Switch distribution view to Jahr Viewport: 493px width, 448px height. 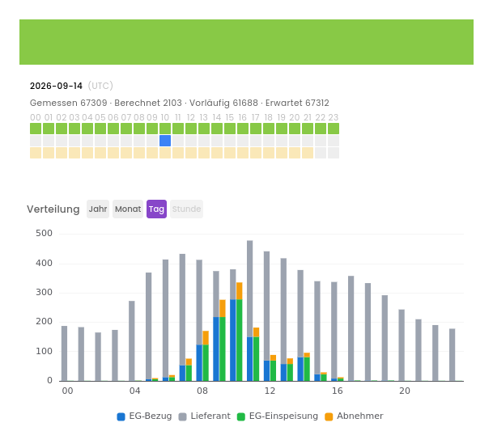(98, 209)
